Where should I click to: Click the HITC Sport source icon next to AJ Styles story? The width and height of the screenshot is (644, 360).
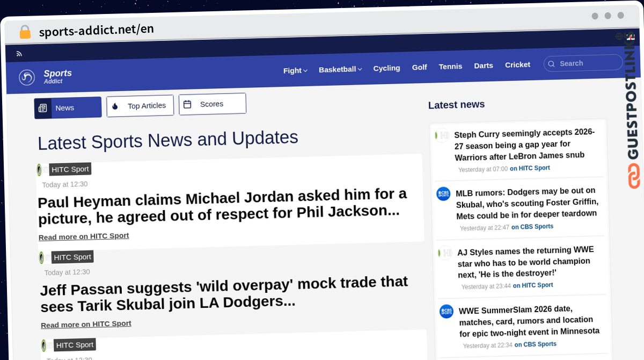click(x=445, y=253)
